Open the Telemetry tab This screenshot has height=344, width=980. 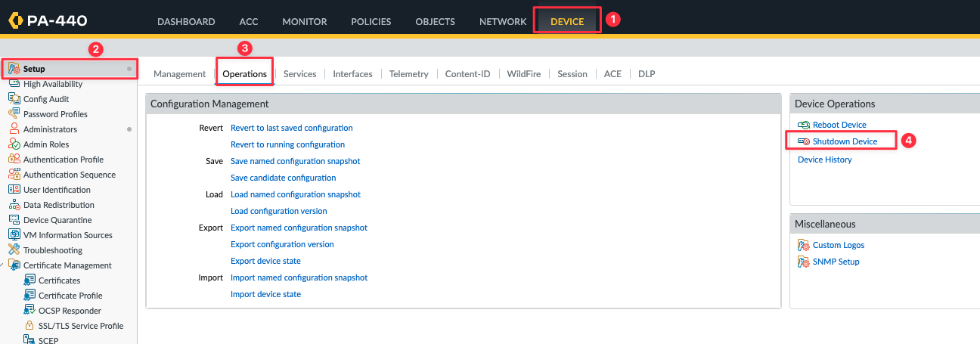pos(409,73)
